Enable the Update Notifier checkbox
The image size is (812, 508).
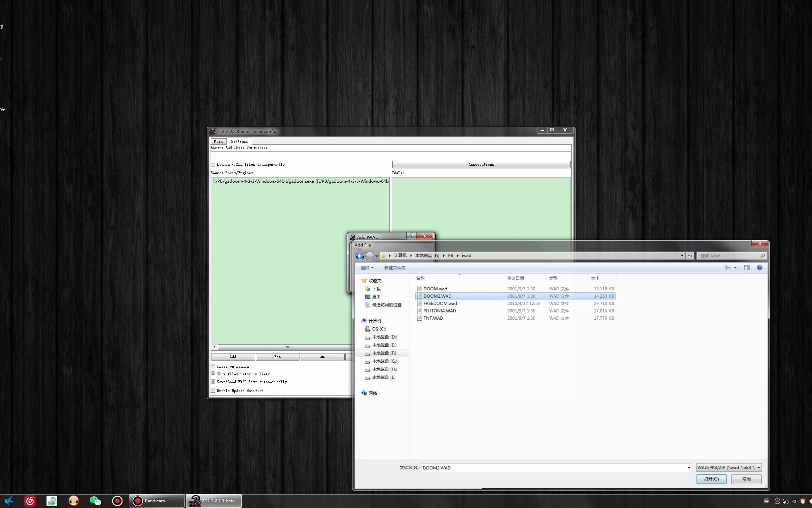(213, 391)
